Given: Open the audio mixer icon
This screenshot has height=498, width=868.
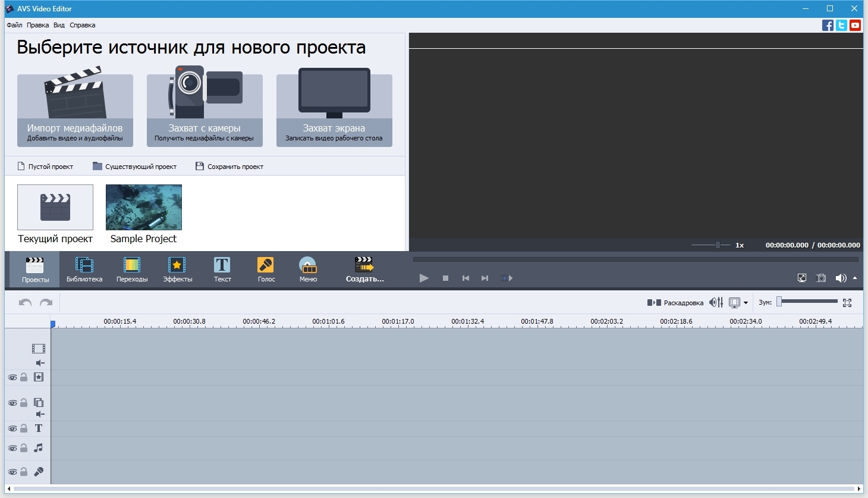Looking at the screenshot, I should (x=716, y=302).
